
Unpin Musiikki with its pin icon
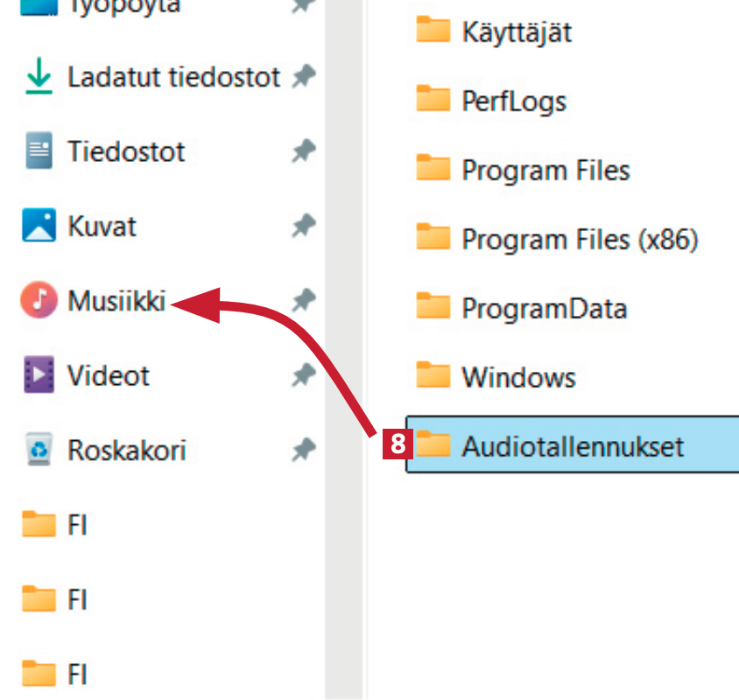pos(303,301)
